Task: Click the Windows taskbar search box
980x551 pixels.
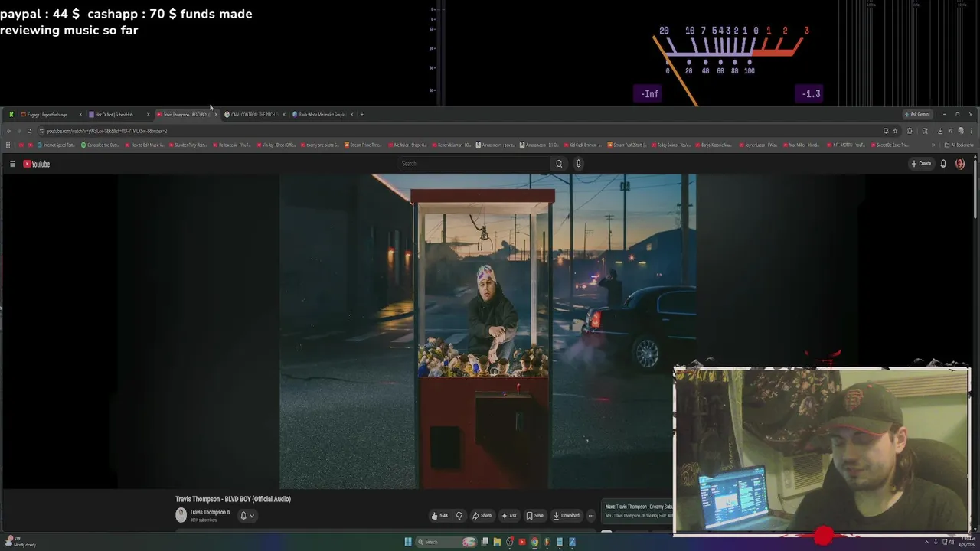Action: (x=446, y=542)
